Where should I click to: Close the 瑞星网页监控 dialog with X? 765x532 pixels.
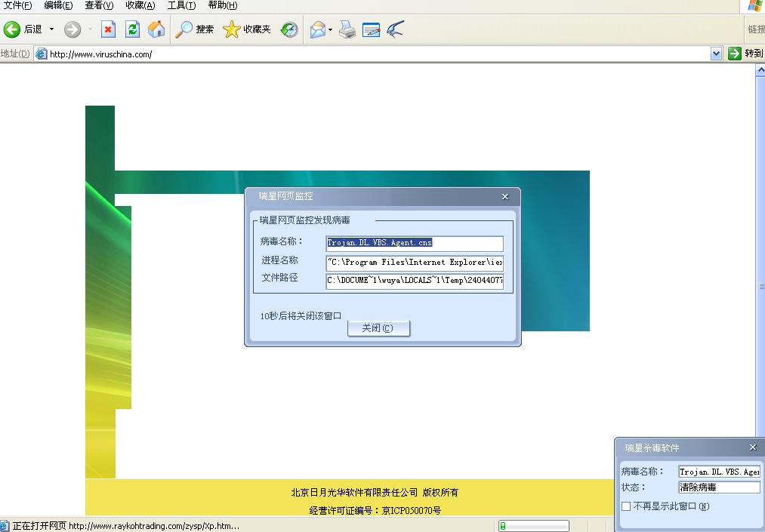pyautogui.click(x=505, y=196)
